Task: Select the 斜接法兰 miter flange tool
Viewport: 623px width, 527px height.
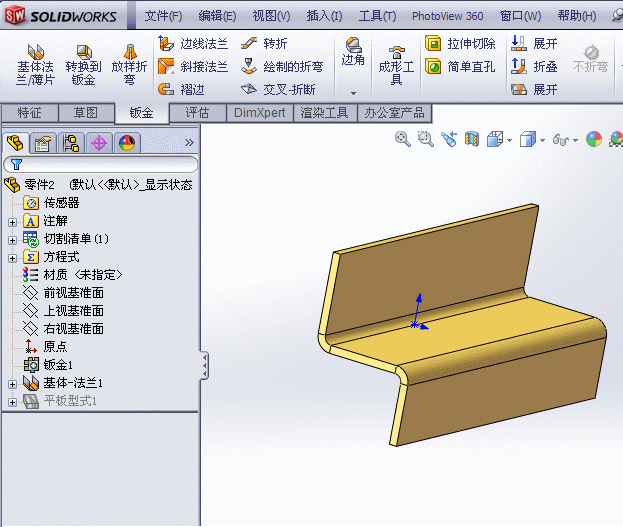Action: [x=193, y=66]
